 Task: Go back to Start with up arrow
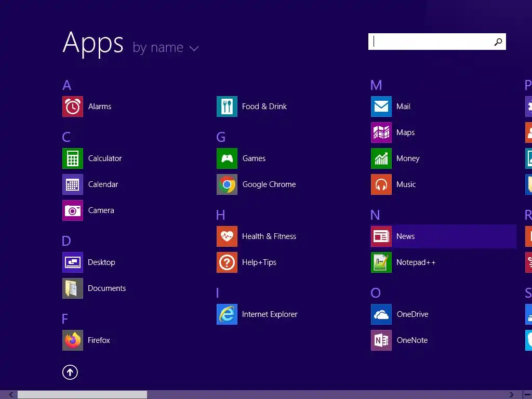[x=70, y=373]
